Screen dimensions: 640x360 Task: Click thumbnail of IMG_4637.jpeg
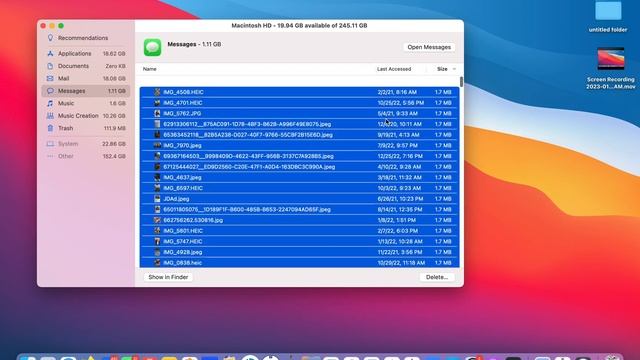tap(157, 178)
